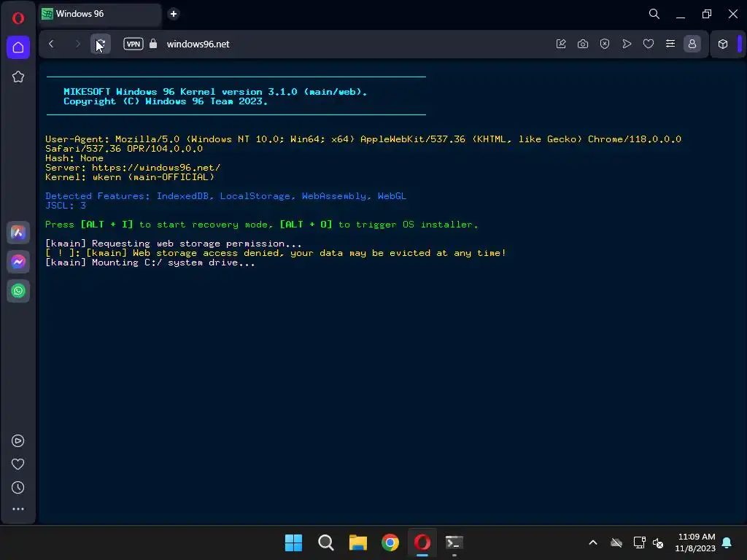Show browsing history clock icon
This screenshot has height=560, width=747.
(x=18, y=488)
